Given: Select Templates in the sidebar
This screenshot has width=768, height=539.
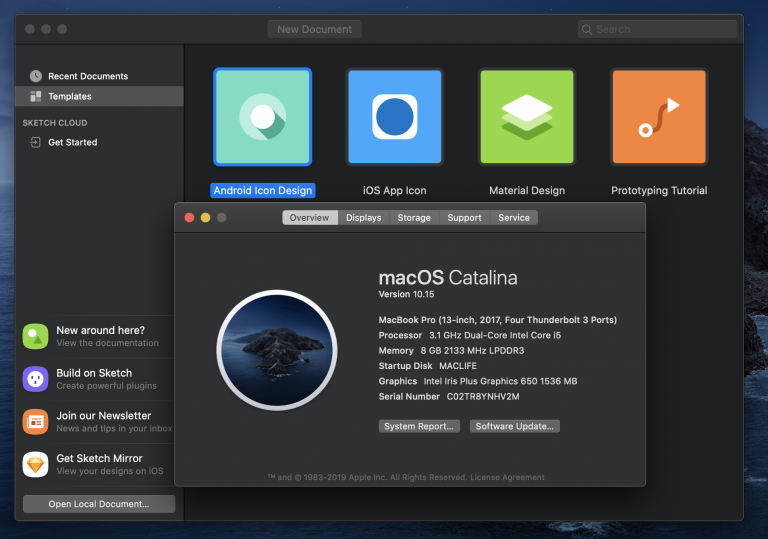Looking at the screenshot, I should click(99, 96).
